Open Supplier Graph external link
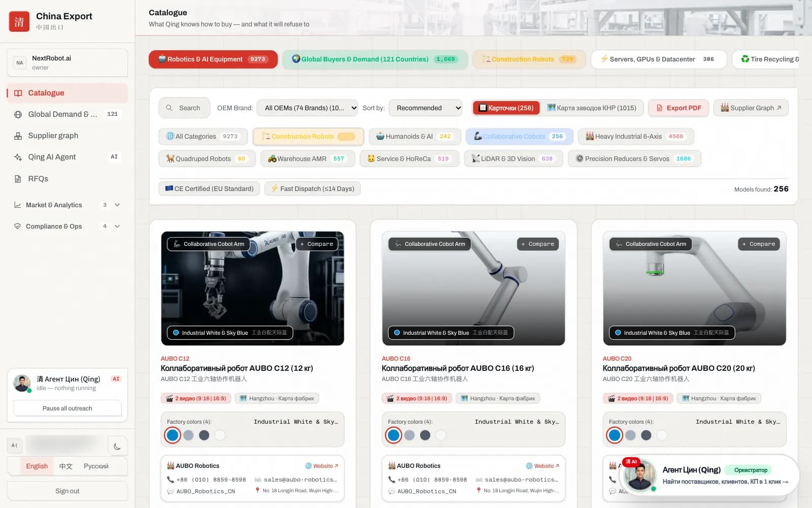 point(751,108)
